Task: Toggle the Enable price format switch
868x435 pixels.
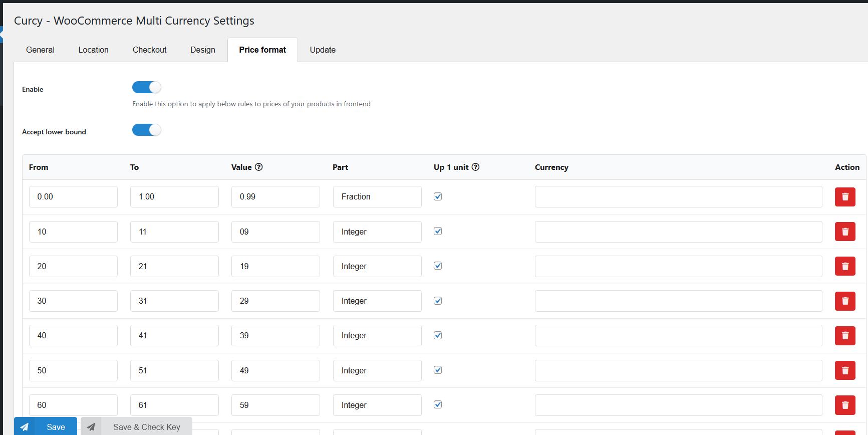Action: (147, 87)
